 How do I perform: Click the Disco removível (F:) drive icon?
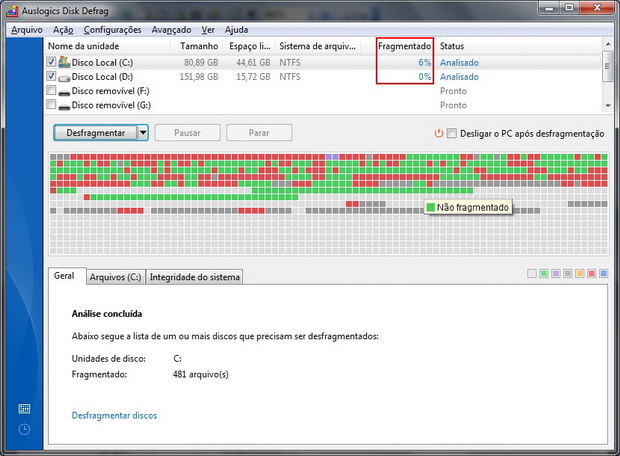pos(64,93)
